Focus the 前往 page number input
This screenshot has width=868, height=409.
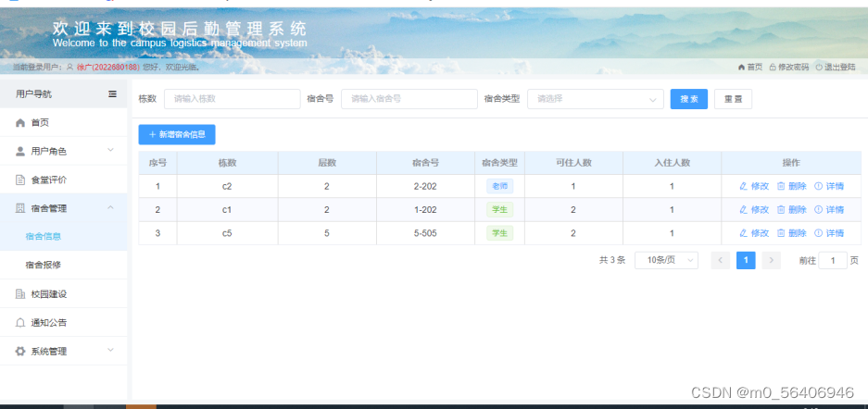coord(833,260)
